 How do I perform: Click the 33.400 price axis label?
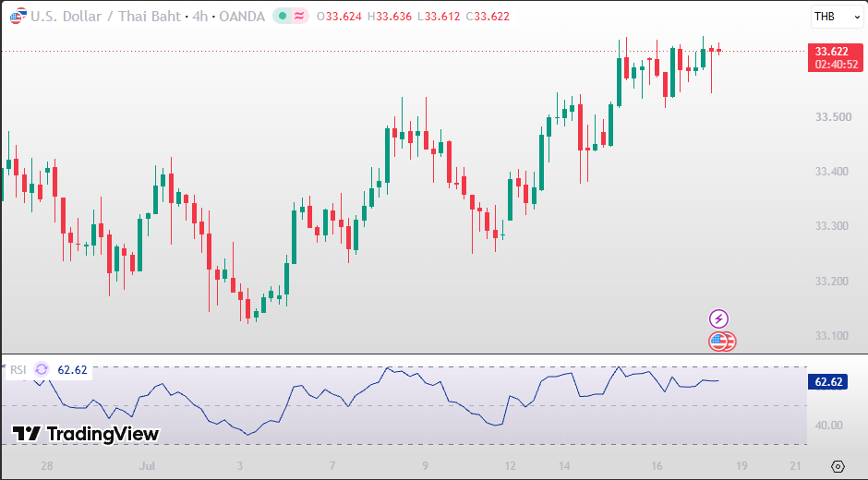pyautogui.click(x=832, y=171)
